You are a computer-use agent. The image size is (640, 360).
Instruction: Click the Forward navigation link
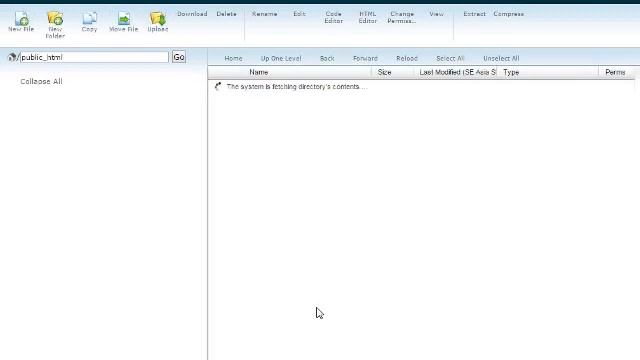(365, 58)
